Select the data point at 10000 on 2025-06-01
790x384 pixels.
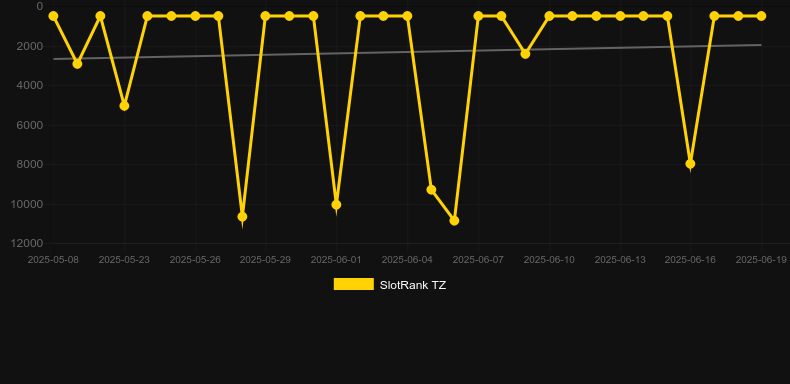pos(336,205)
